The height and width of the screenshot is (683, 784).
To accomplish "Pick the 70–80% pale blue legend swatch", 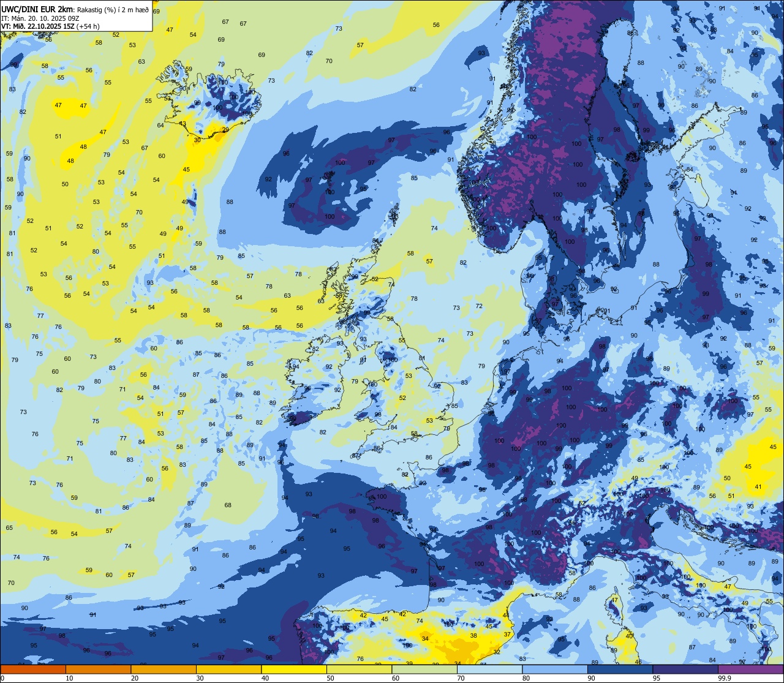I will tap(489, 669).
